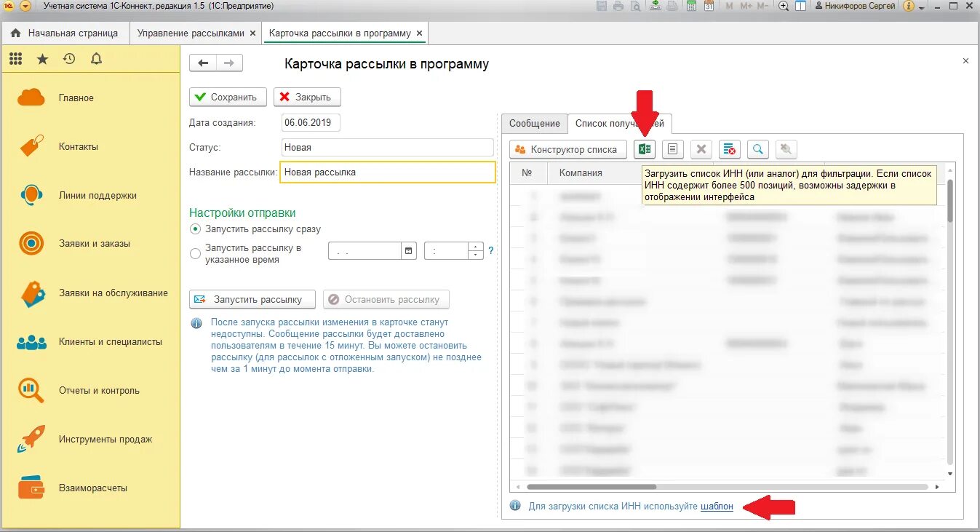Open 'Взаиморасчеты' section
The image size is (980, 532).
pos(90,488)
